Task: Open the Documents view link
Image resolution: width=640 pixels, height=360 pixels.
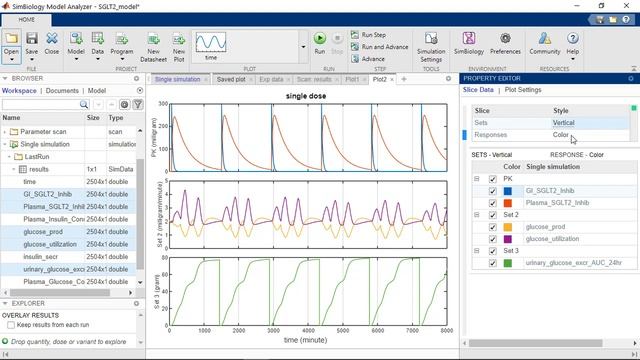Action: coord(62,91)
